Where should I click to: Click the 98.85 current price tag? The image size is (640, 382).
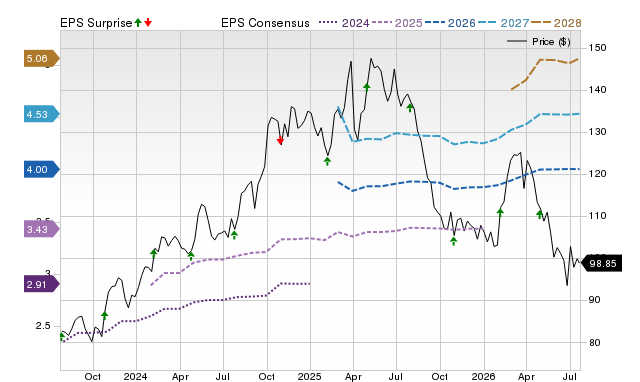click(601, 264)
